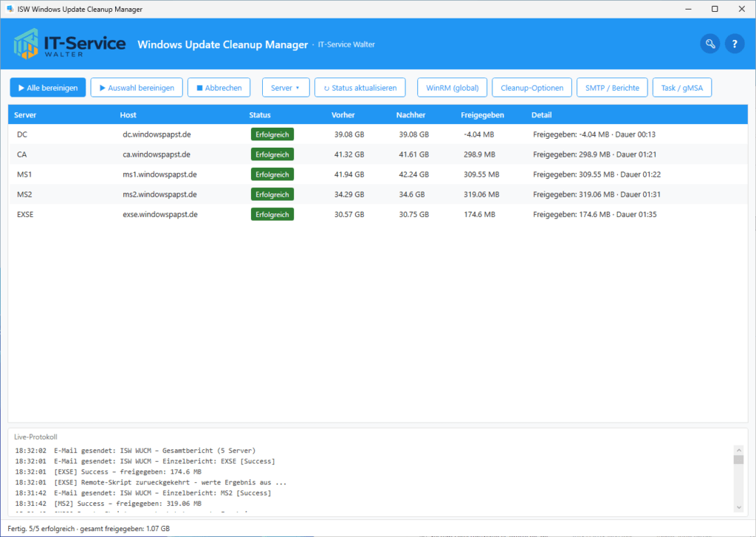Click Nachher value 30.75 GB
756x537 pixels.
click(413, 214)
